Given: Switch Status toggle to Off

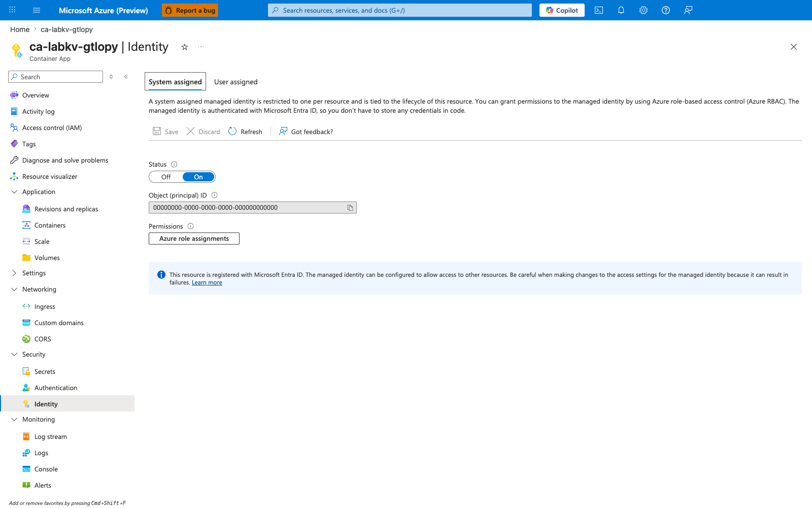Looking at the screenshot, I should pos(166,177).
